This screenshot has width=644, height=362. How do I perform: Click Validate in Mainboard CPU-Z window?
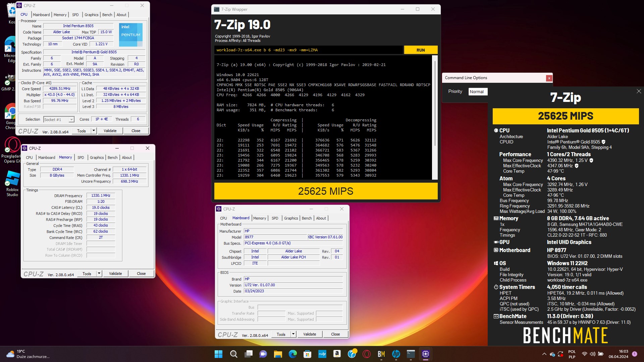(x=310, y=334)
